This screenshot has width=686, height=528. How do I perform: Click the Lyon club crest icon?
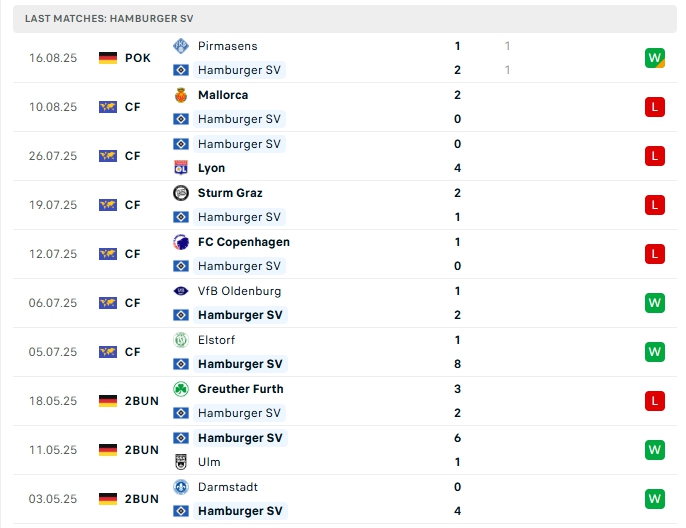[x=181, y=168]
